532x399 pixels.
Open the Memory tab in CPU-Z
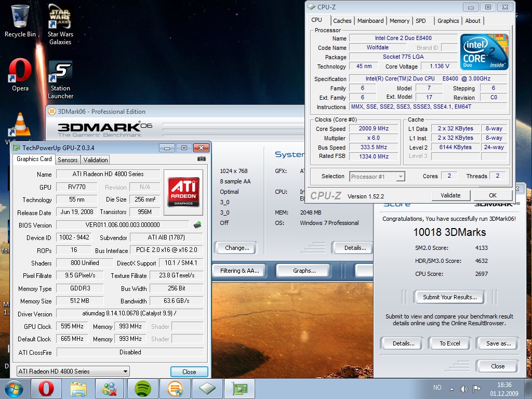400,21
